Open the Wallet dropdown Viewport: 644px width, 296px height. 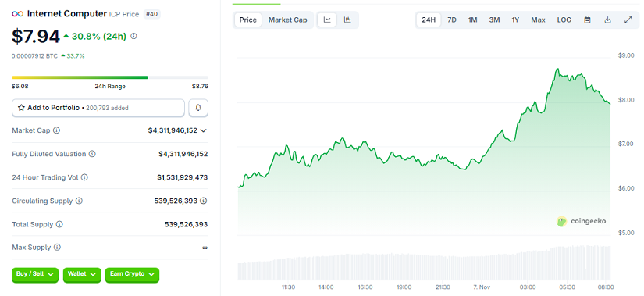[82, 274]
